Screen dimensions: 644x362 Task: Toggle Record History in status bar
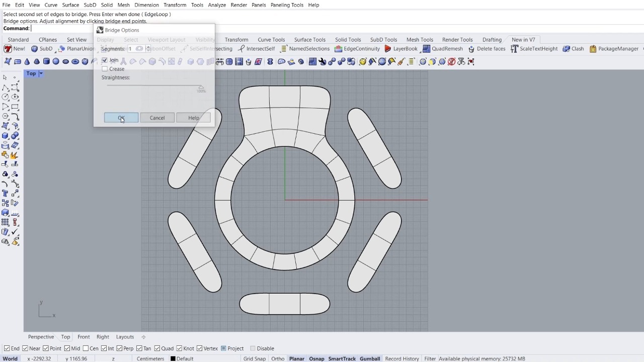tap(402, 358)
